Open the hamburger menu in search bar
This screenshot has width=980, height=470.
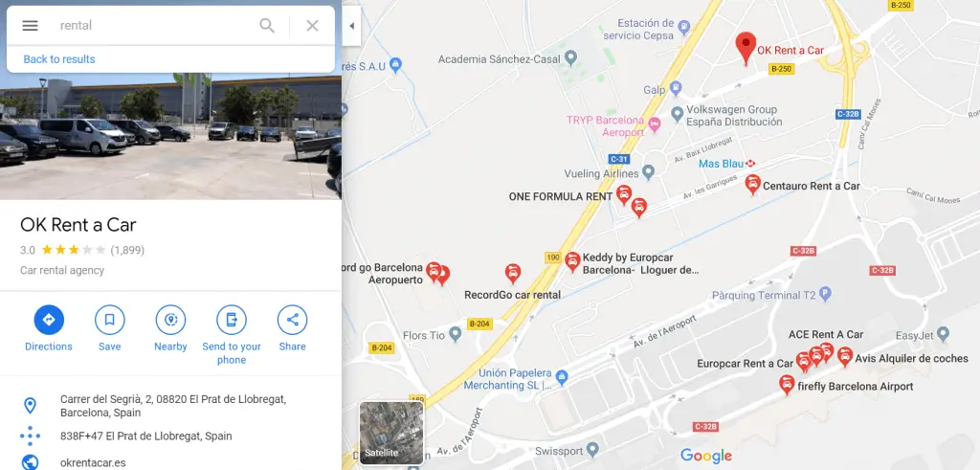click(x=30, y=26)
